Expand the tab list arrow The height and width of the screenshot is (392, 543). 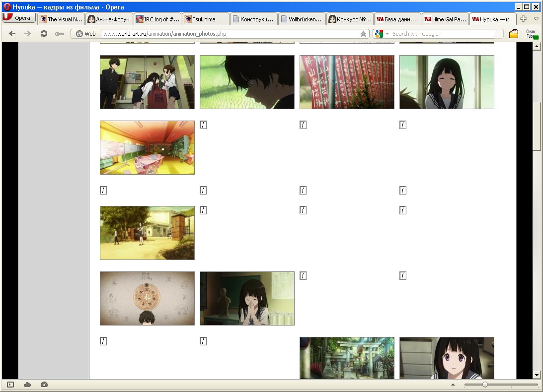[x=536, y=19]
